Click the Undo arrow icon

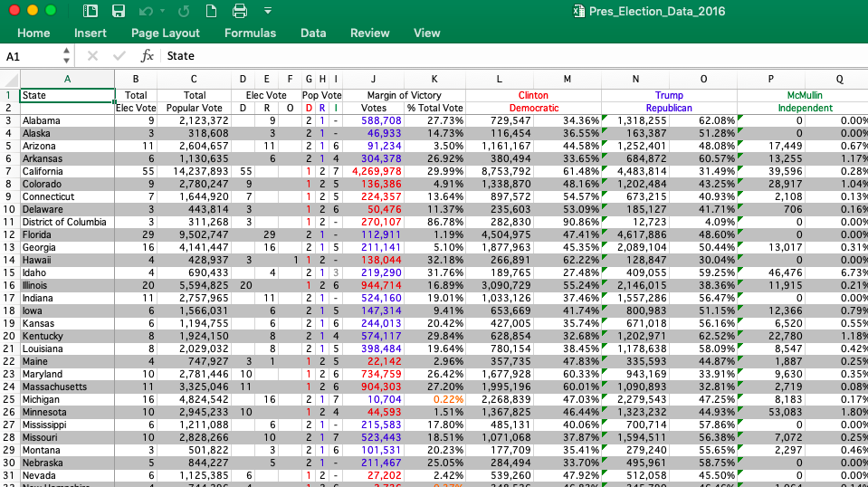[147, 11]
